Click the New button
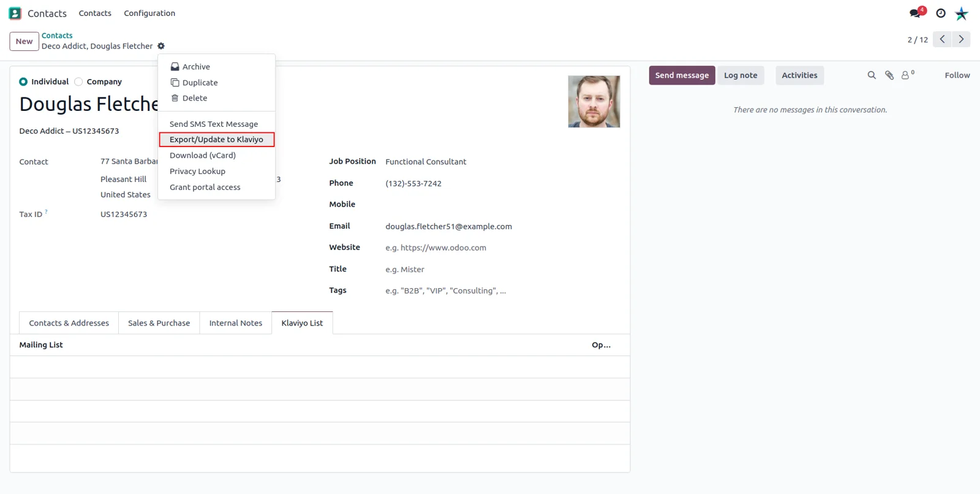Screen dimensions: 980x494 pyautogui.click(x=24, y=41)
